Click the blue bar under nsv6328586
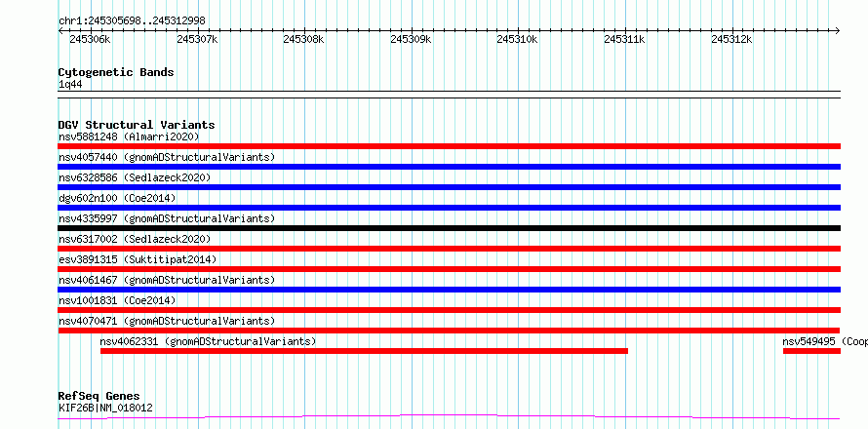868x429 pixels. tap(450, 187)
